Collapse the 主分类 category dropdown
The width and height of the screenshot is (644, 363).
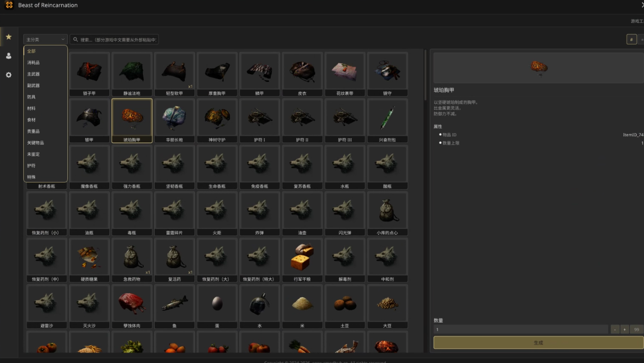[45, 40]
